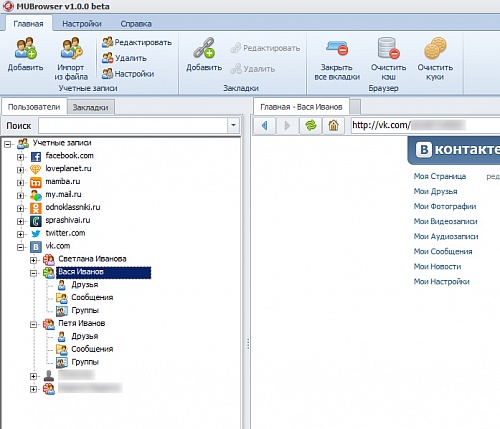Click Добавить bookmark chain icon
The width and height of the screenshot is (500, 429).
tap(204, 48)
